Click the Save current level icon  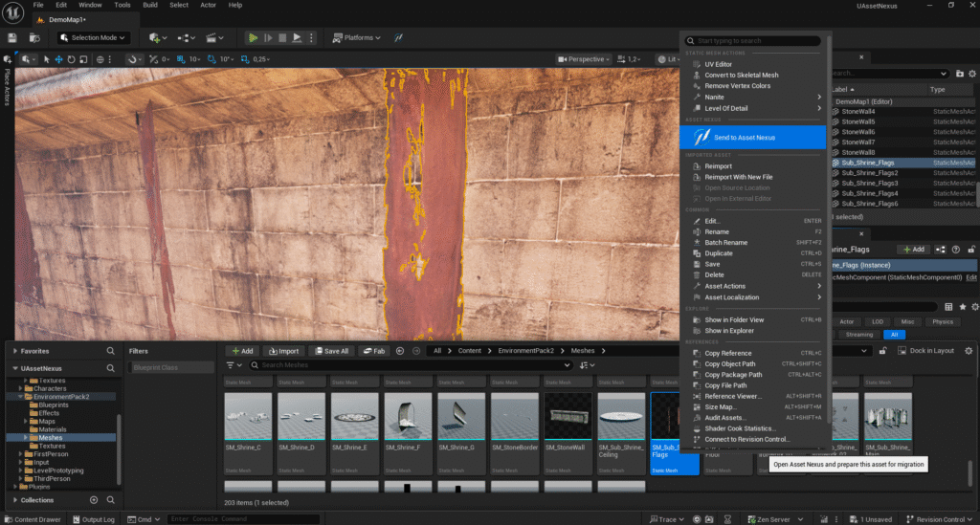(x=12, y=37)
